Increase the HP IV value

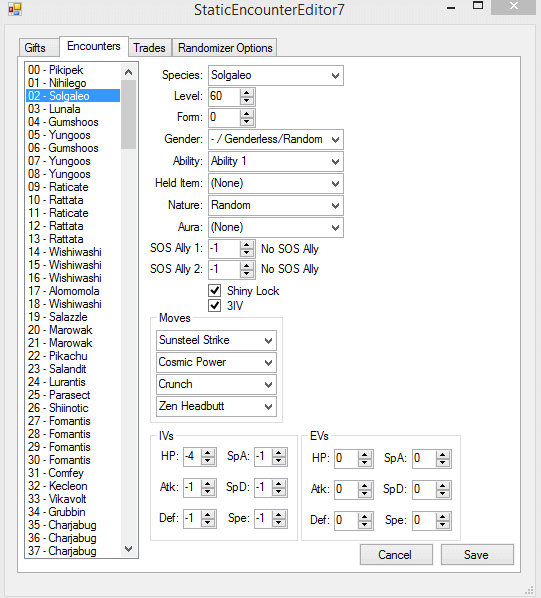(208, 453)
